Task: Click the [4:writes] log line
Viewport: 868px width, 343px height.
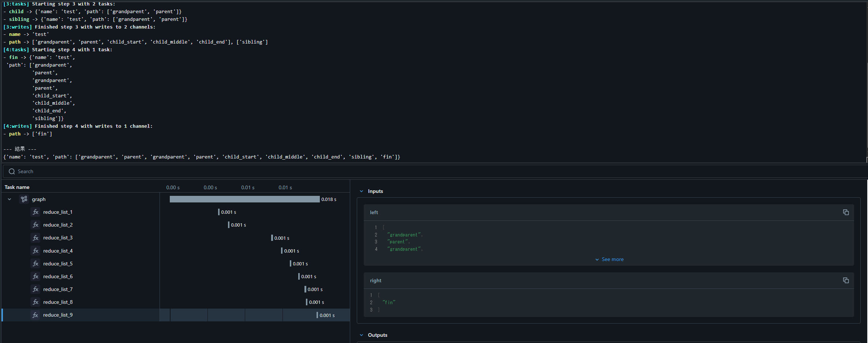Action: 78,126
